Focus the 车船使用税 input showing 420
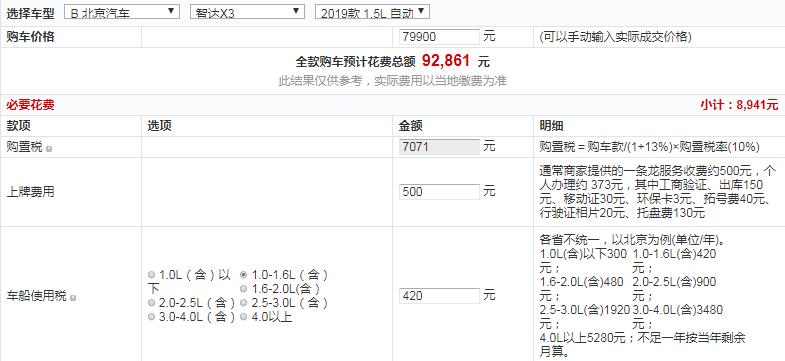The image size is (785, 361). [439, 296]
